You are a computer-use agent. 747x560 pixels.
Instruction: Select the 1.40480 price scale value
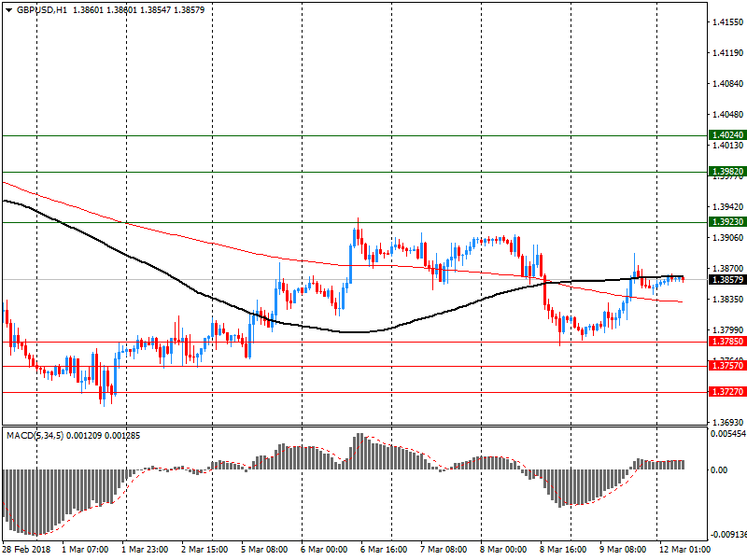(728, 114)
